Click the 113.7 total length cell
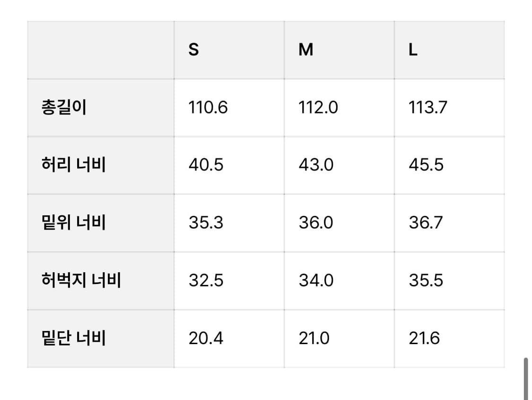 [428, 108]
